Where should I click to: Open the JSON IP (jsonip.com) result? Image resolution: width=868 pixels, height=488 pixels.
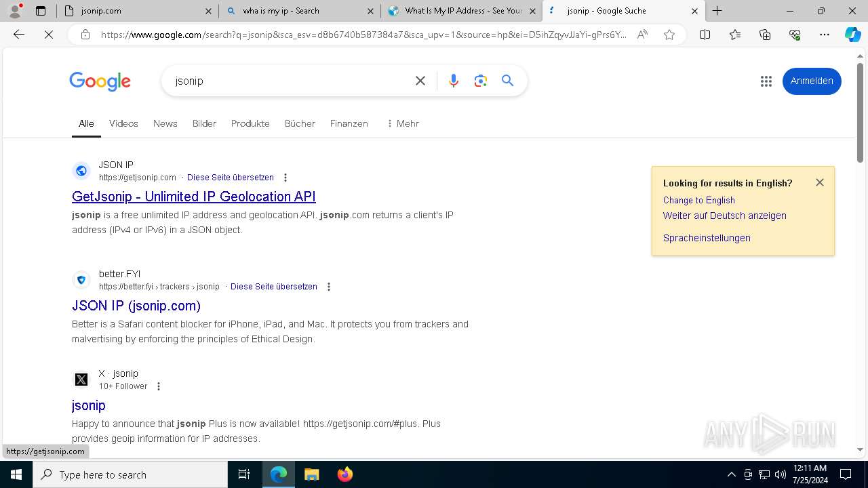coord(136,306)
